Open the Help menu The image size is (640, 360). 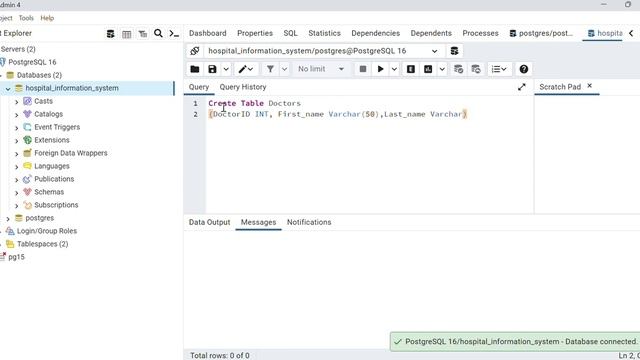click(47, 18)
